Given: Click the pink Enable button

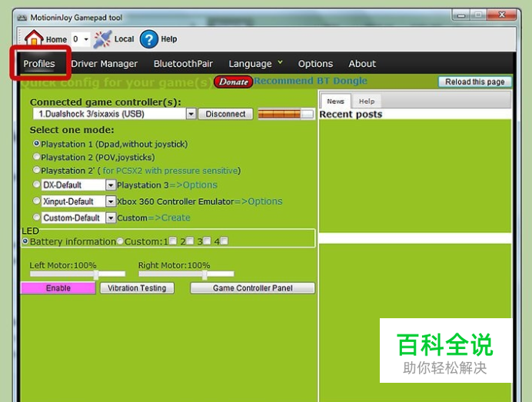Looking at the screenshot, I should (x=58, y=288).
